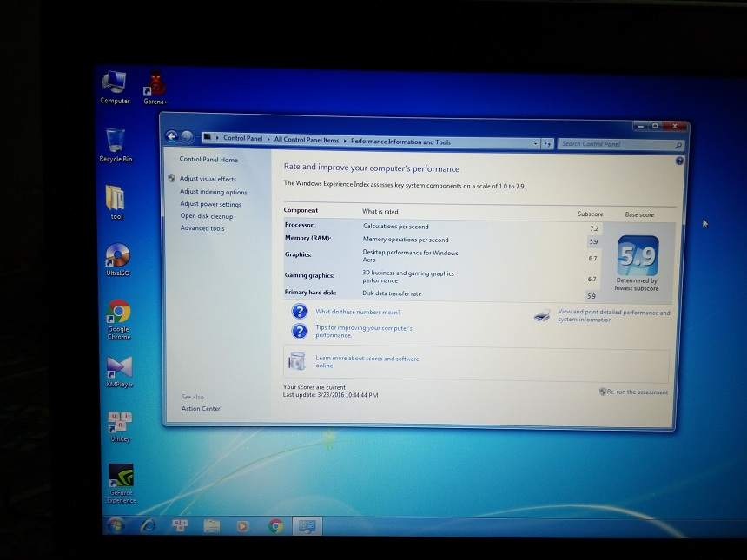
Task: Close the Performance Information and Tools window
Action: 675,127
